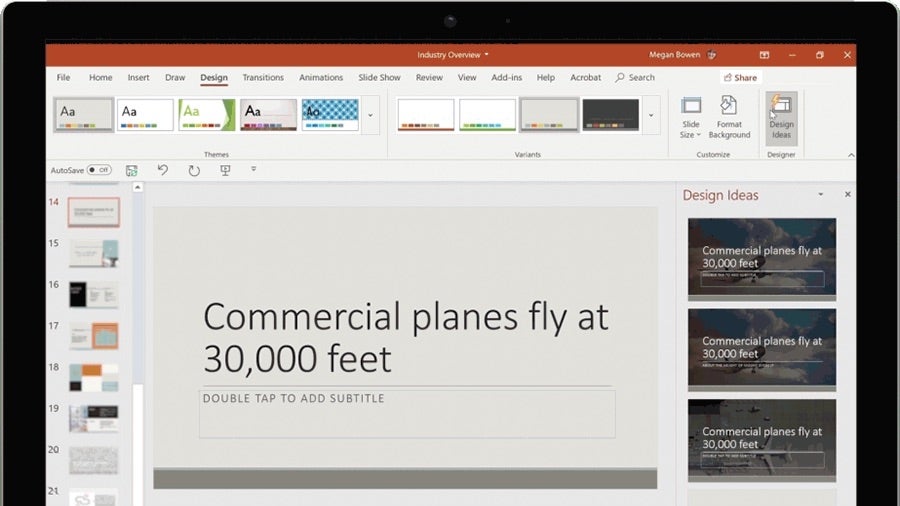
Task: Click the Share button
Action: [x=740, y=77]
